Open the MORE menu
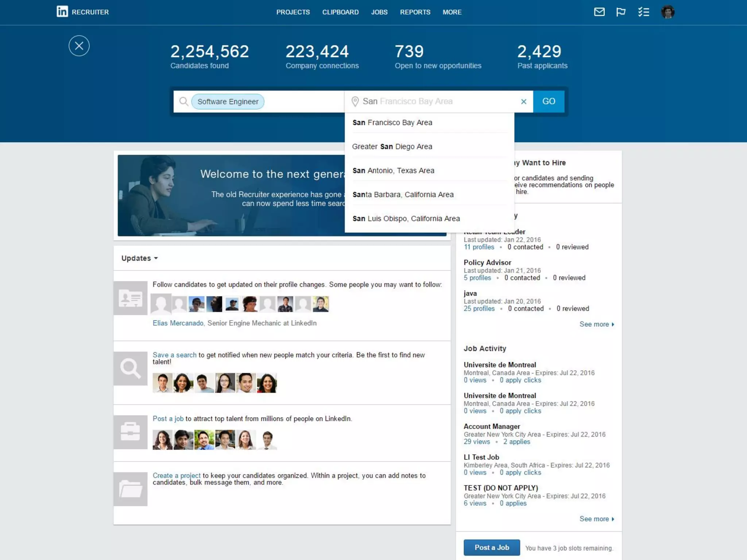 (452, 12)
